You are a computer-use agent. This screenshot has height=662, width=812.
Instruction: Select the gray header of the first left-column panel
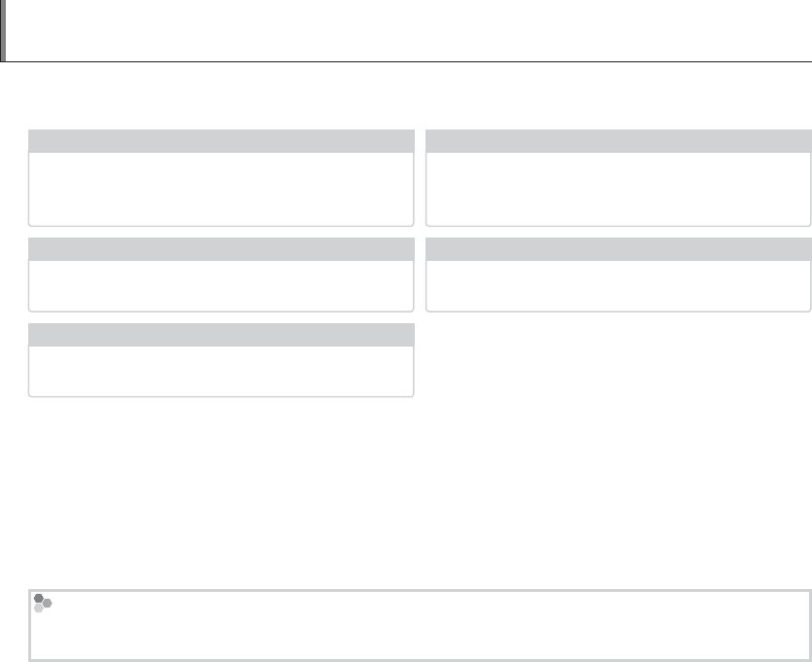[221, 140]
